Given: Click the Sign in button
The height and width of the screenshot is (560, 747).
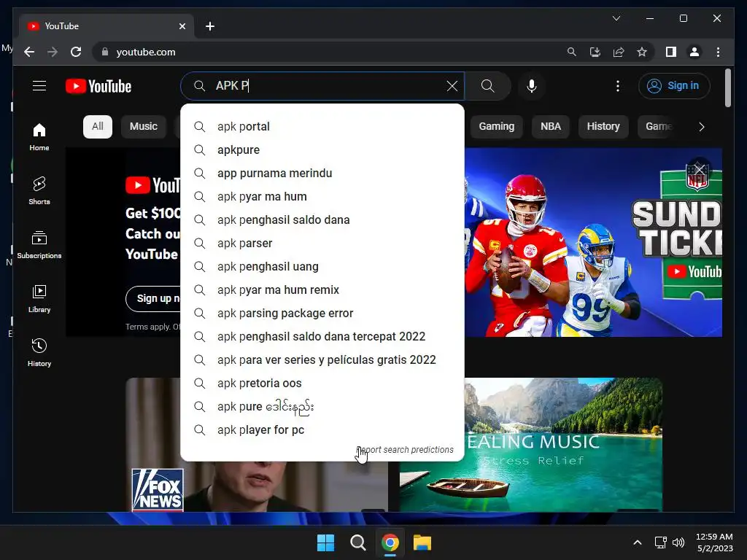Looking at the screenshot, I should coord(674,86).
